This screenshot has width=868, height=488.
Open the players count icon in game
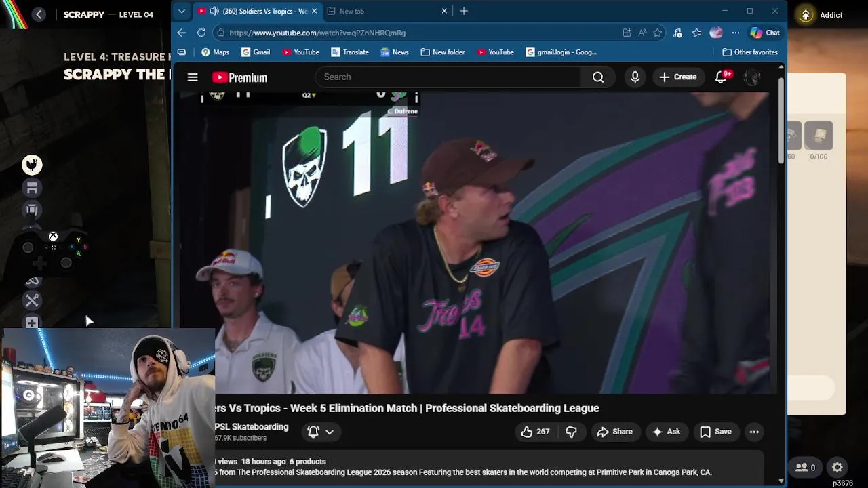805,467
